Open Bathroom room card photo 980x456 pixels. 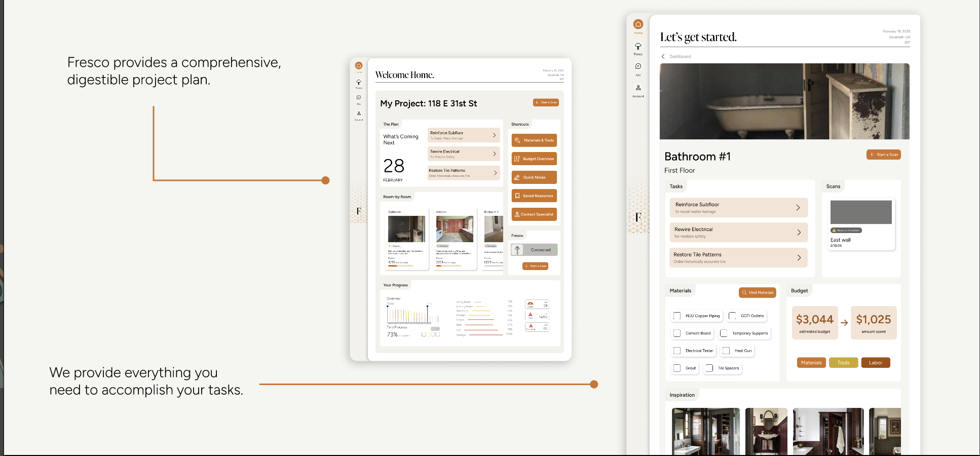coord(406,229)
